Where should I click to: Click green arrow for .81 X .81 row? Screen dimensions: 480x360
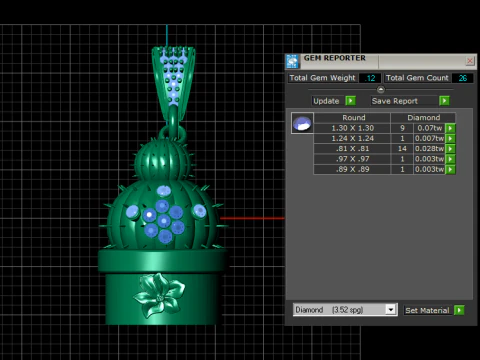[x=450, y=149]
